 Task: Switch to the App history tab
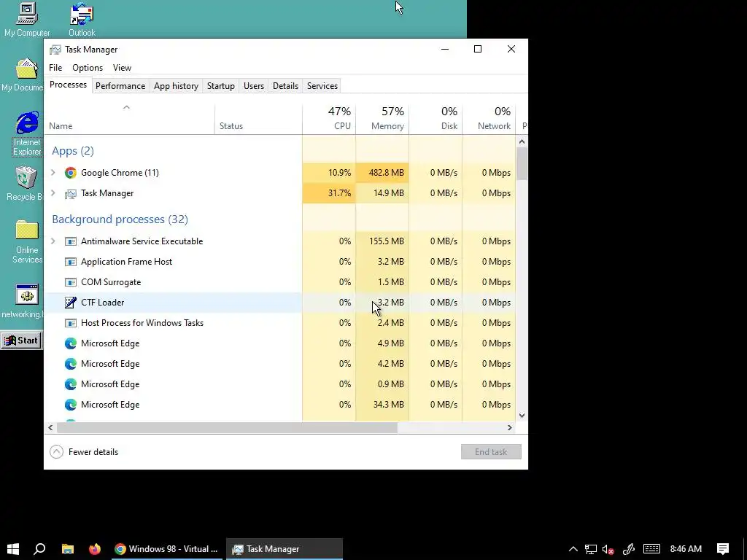point(176,86)
